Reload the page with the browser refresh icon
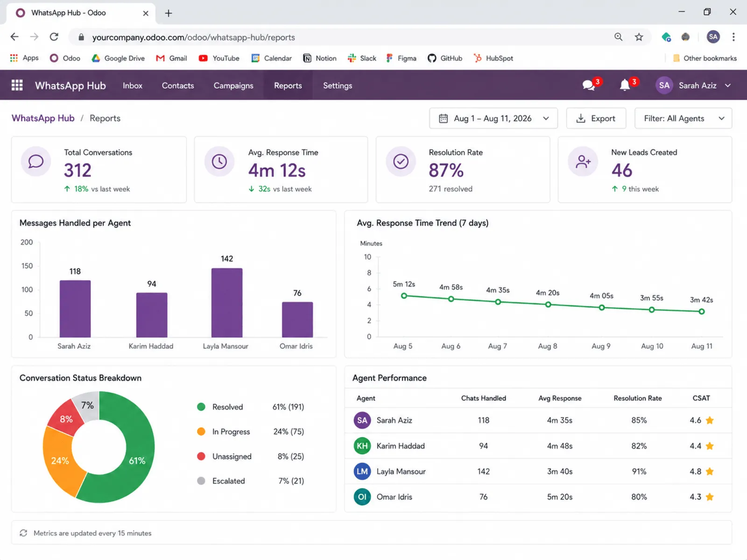The height and width of the screenshot is (560, 747). pyautogui.click(x=54, y=37)
